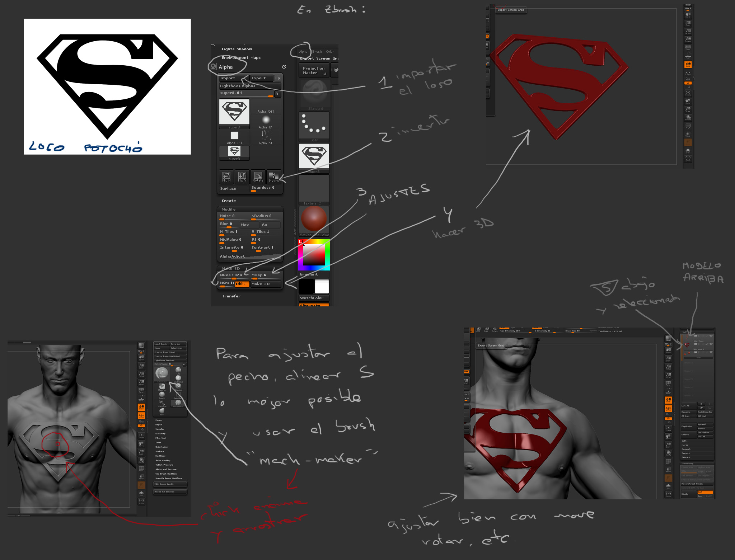Open the Brush menu tab

(317, 52)
